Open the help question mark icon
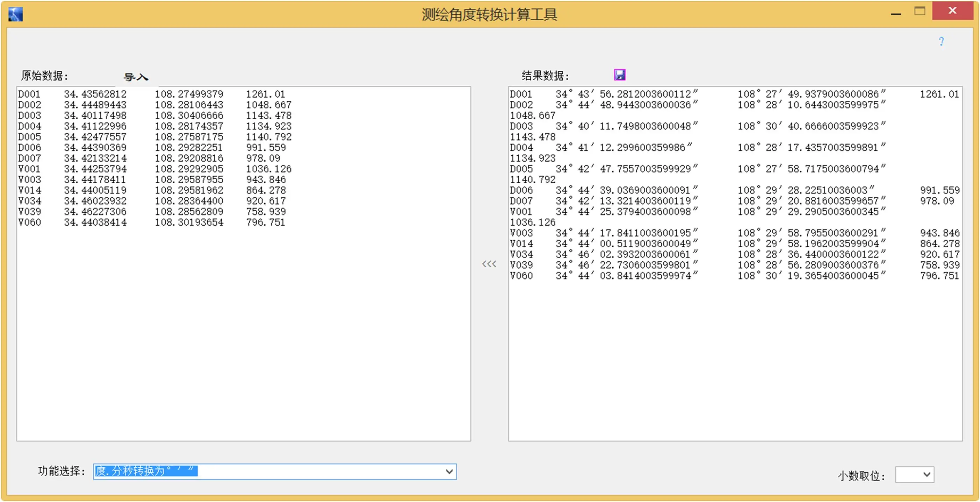Viewport: 980px width, 502px height. [x=941, y=41]
